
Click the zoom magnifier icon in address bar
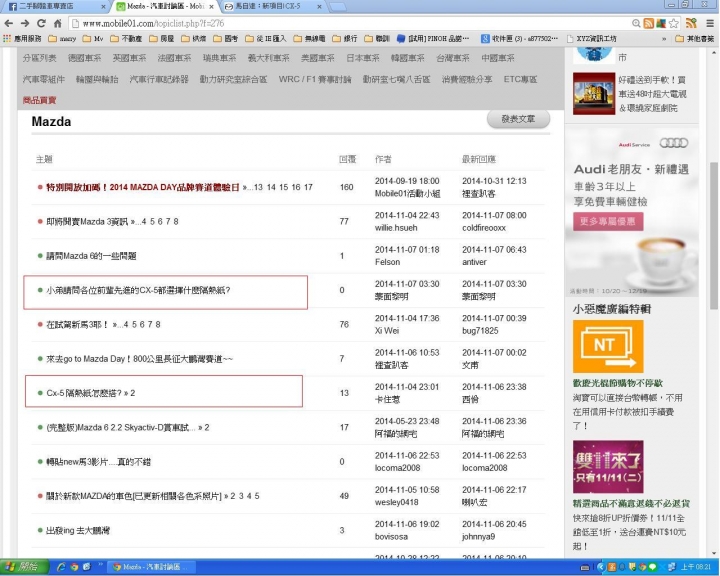636,23
